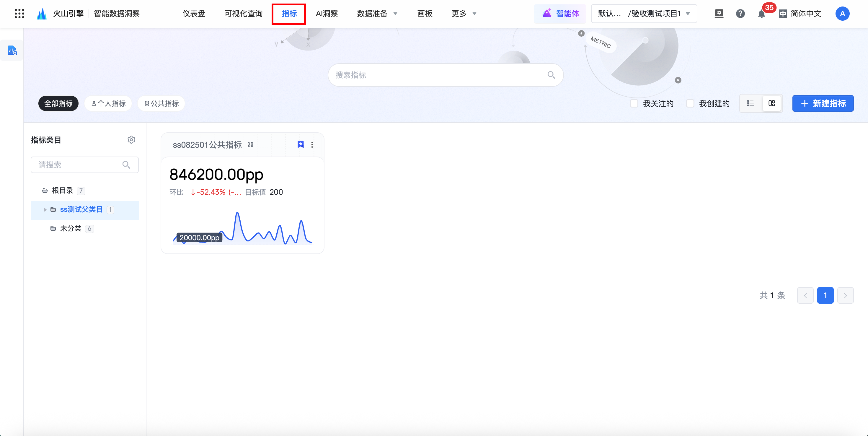Image resolution: width=868 pixels, height=436 pixels.
Task: Open the app launcher grid icon
Action: [x=19, y=14]
